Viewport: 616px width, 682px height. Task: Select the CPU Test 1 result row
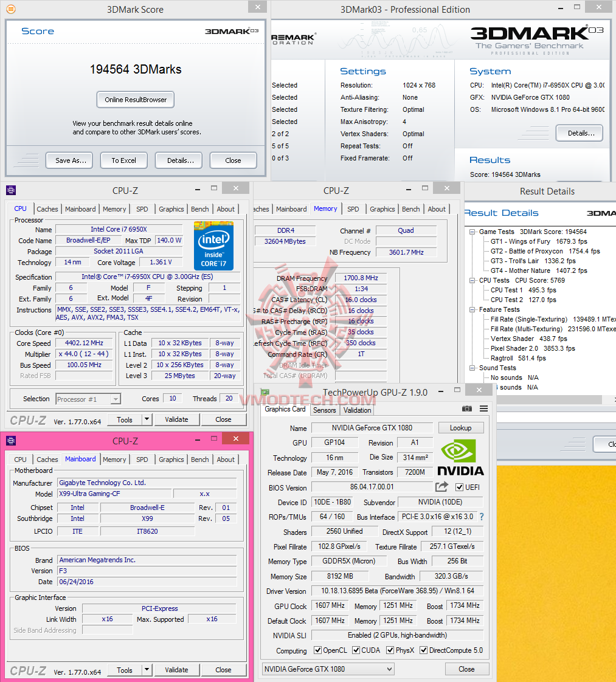[524, 290]
